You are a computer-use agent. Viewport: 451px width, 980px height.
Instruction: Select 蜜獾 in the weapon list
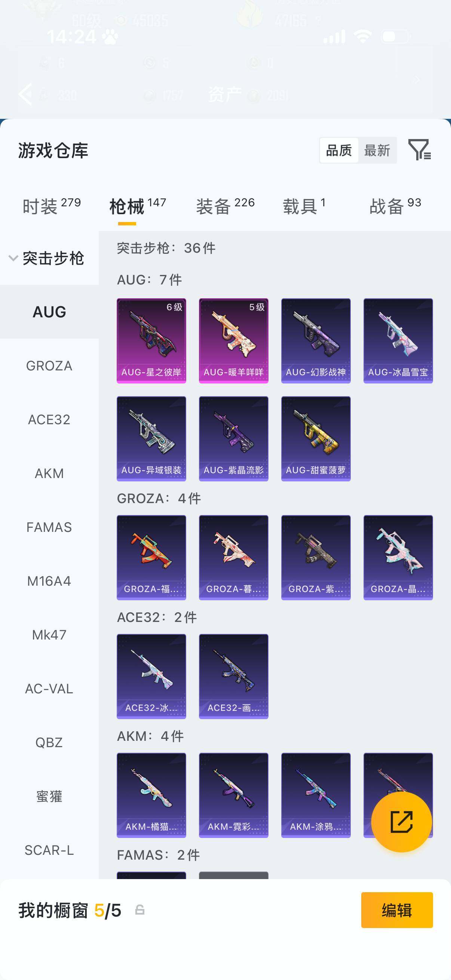49,796
